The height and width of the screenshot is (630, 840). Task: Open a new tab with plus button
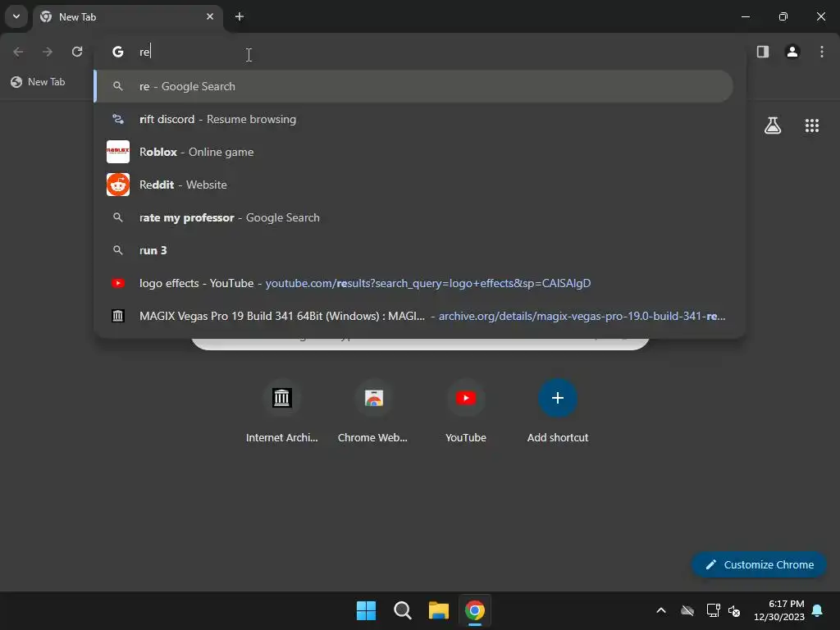coord(240,16)
